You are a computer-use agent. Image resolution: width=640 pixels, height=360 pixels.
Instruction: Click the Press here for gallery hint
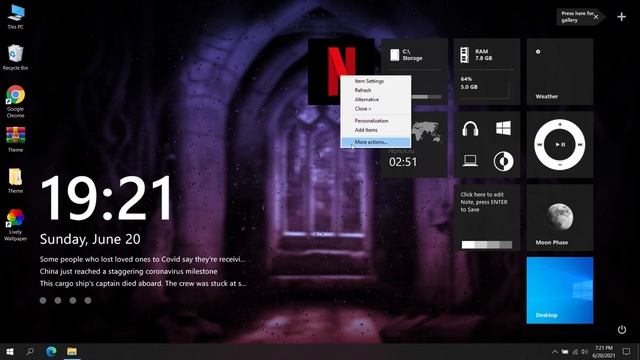pyautogui.click(x=577, y=17)
